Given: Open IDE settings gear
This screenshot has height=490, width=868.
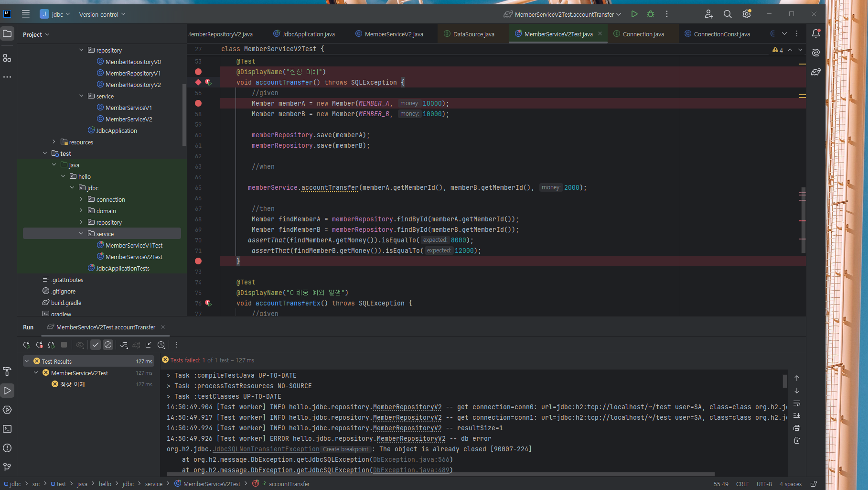Looking at the screenshot, I should tap(747, 14).
